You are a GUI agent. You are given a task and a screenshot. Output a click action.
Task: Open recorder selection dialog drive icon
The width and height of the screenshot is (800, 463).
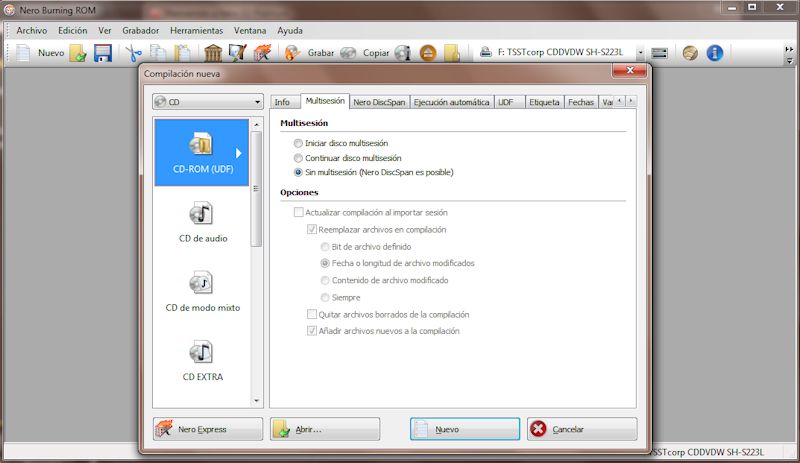click(660, 53)
